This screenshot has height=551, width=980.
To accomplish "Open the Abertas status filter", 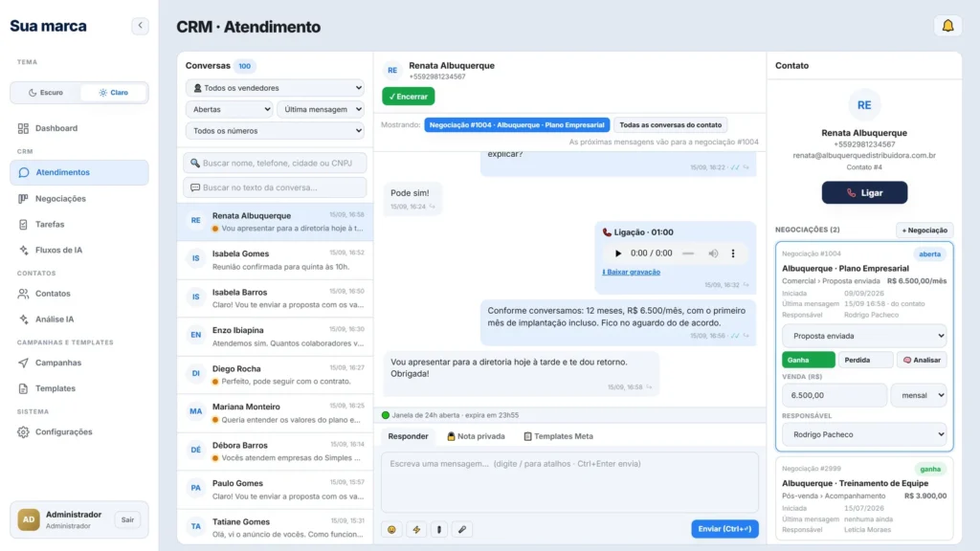I will click(x=230, y=109).
